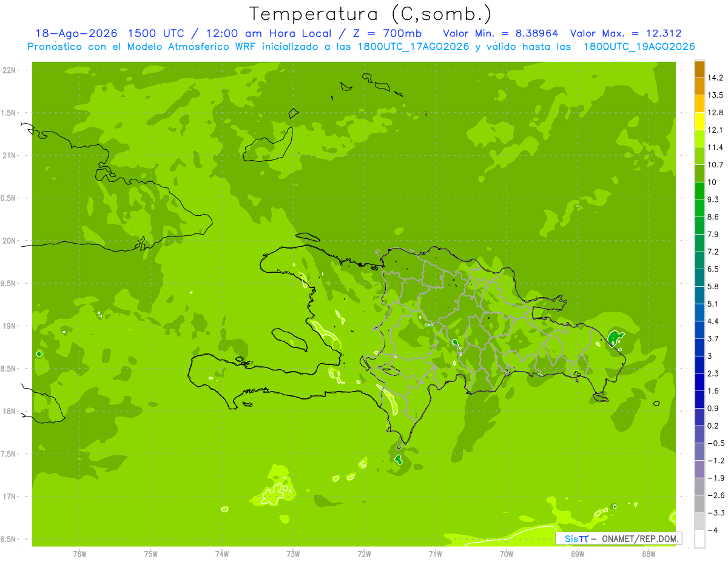The height and width of the screenshot is (562, 728).
Task: Click the "19N" latitude label
Action: point(10,326)
